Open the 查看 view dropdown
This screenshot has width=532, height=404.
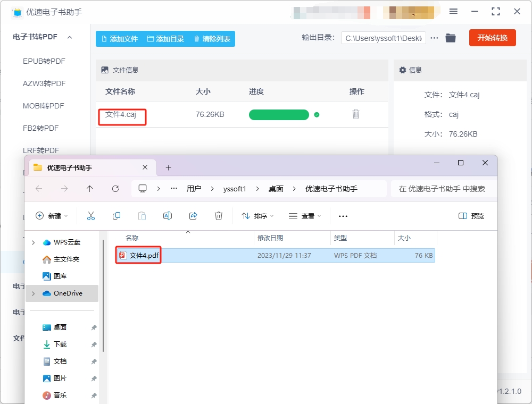click(x=305, y=216)
